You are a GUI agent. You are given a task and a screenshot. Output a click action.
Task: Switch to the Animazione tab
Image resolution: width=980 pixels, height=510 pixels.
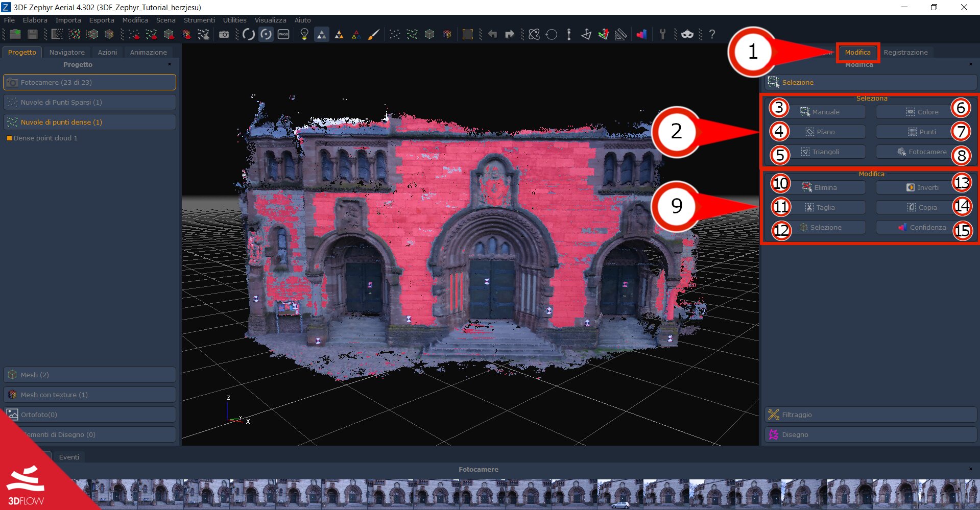point(149,52)
